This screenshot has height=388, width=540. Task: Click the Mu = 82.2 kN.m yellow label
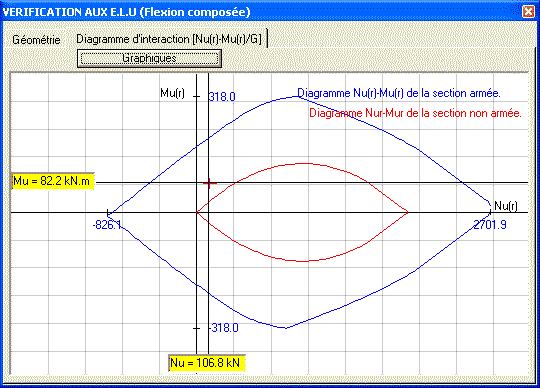point(52,181)
